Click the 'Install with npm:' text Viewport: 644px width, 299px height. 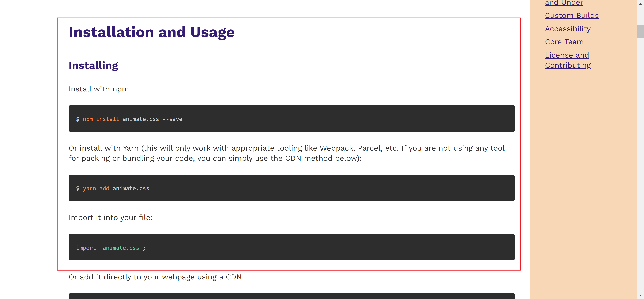100,89
